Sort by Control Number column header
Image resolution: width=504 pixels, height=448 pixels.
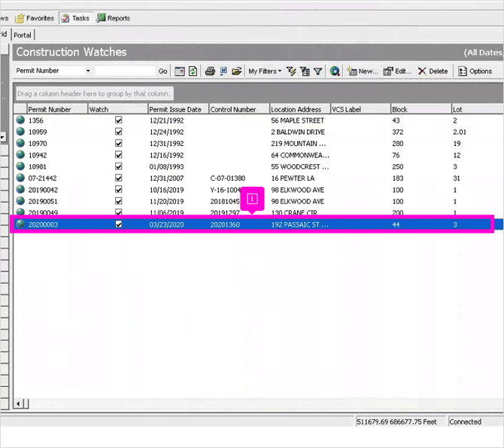[239, 109]
